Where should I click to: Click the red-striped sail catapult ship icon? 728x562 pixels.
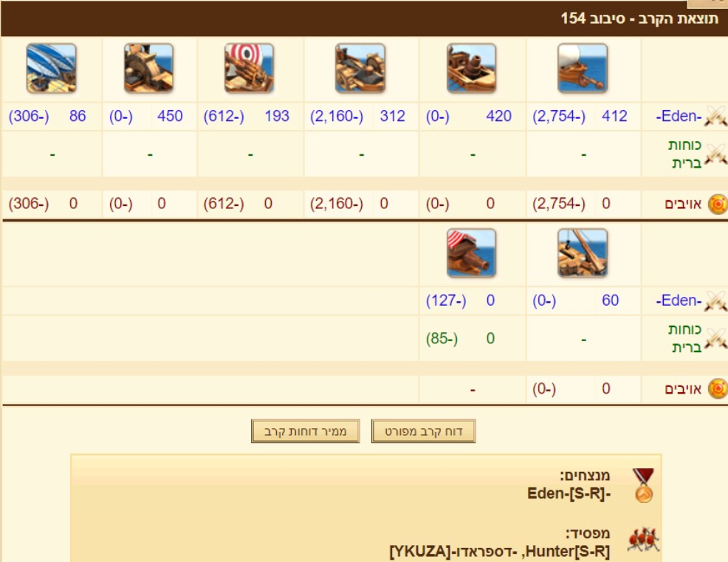point(249,68)
